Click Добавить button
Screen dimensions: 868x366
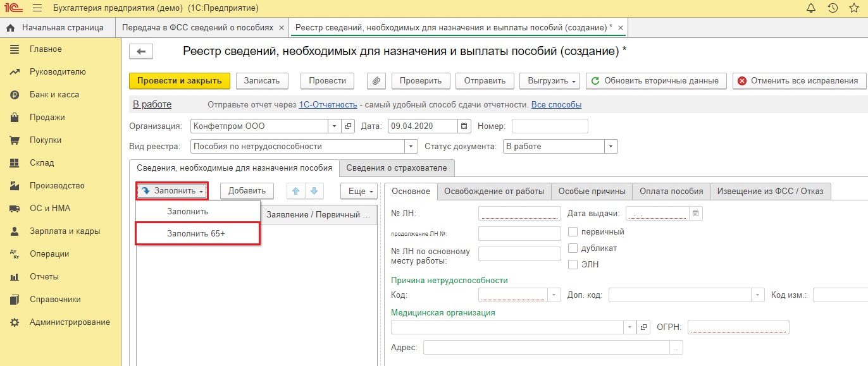point(247,191)
